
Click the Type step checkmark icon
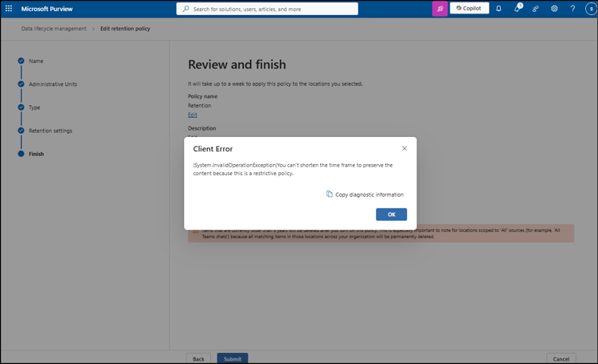click(21, 108)
